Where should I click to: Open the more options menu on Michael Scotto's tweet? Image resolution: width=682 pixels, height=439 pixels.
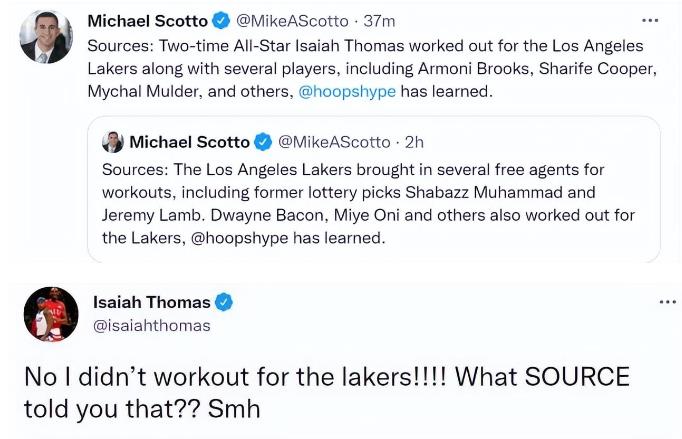[650, 20]
